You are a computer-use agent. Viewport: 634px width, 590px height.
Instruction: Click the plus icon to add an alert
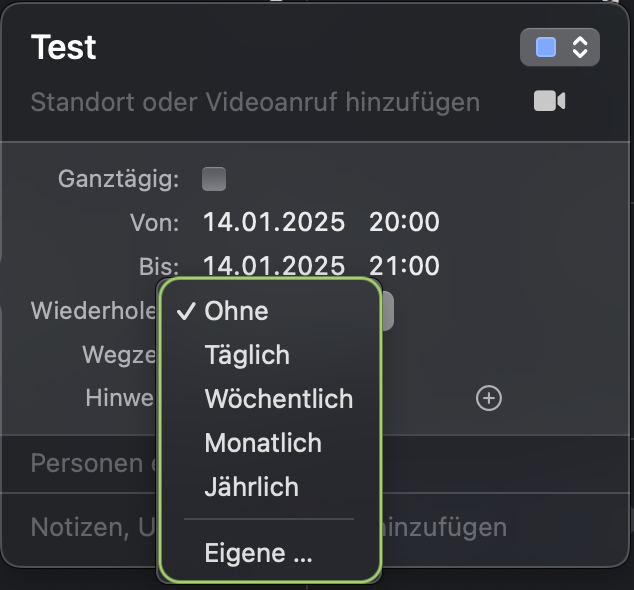tap(488, 399)
